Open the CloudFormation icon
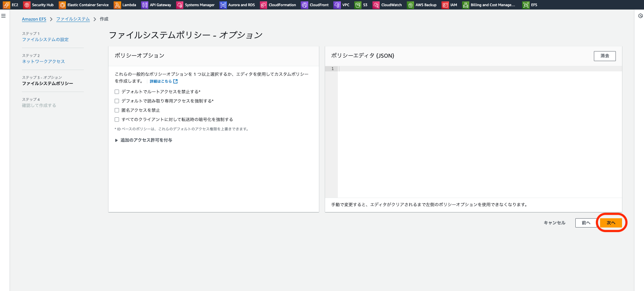 tap(263, 5)
